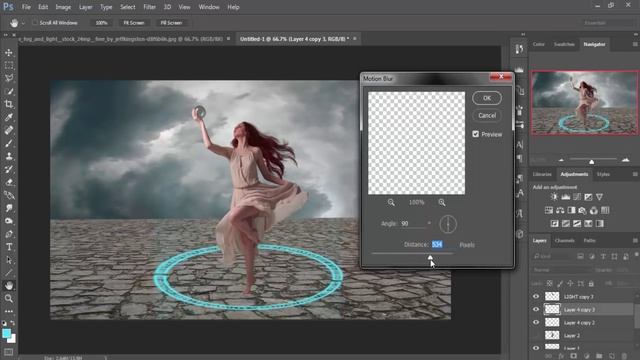Open the Layers panel options menu
The height and width of the screenshot is (360, 640).
[635, 240]
